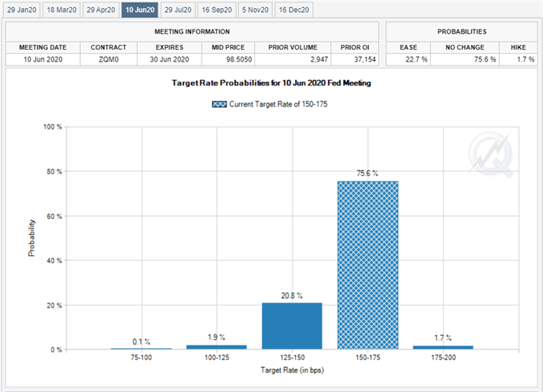
Task: Click the 20 % y-axis tick label
Action: pyautogui.click(x=54, y=306)
